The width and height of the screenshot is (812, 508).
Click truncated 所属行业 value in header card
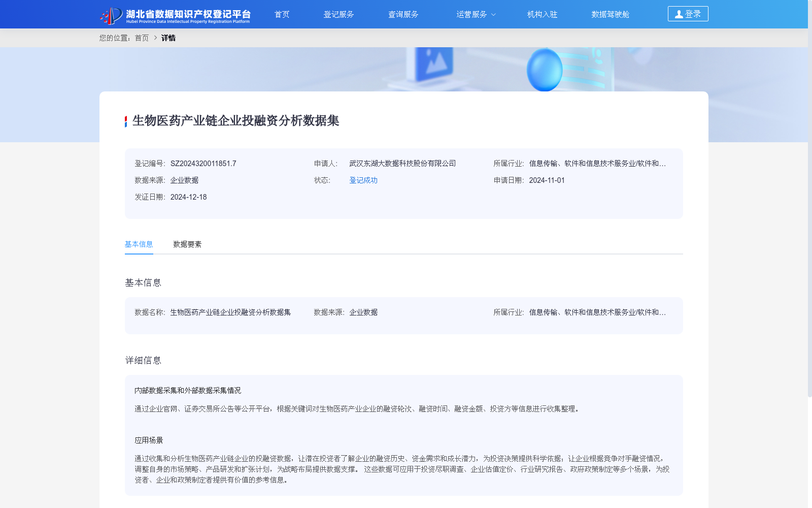pyautogui.click(x=597, y=164)
